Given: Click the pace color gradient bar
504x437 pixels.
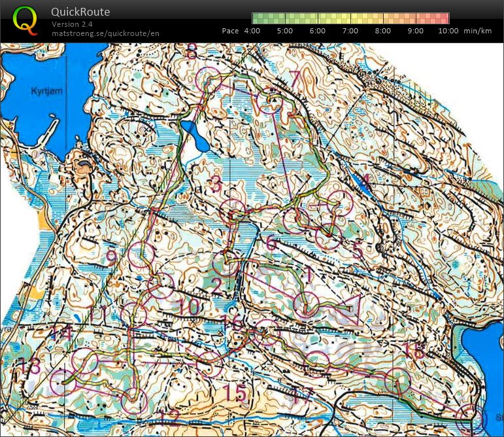Looking at the screenshot, I should click(x=350, y=18).
